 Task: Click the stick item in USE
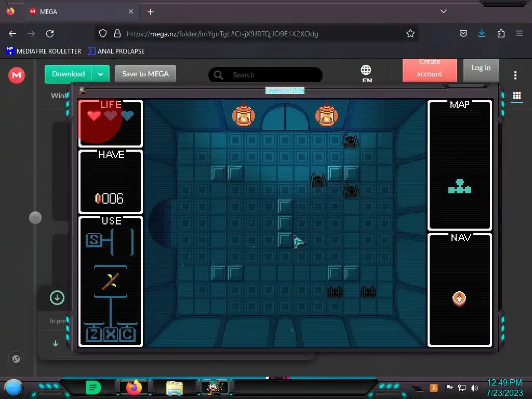(x=111, y=281)
